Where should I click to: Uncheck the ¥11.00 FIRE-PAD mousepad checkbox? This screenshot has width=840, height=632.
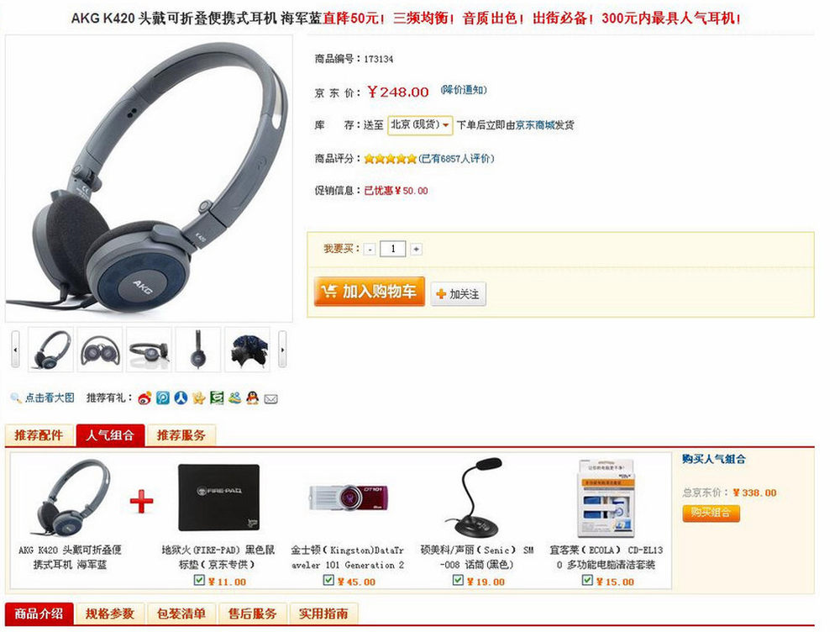click(x=199, y=580)
